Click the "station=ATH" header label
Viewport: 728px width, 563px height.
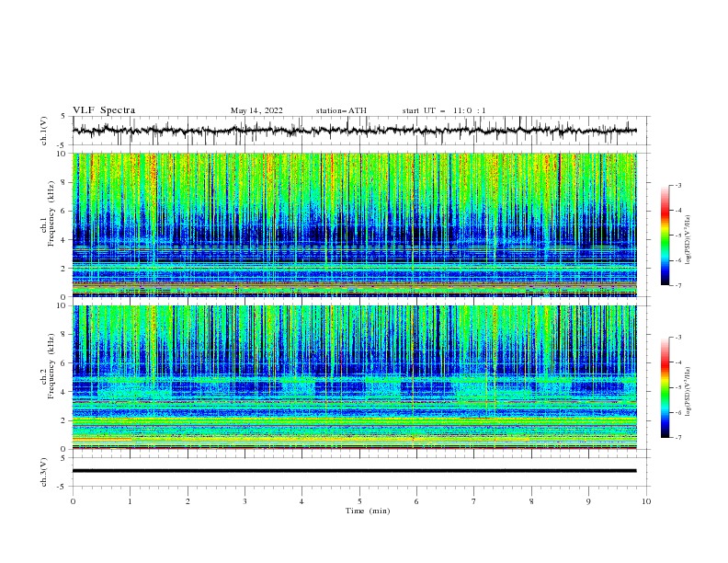tap(341, 110)
